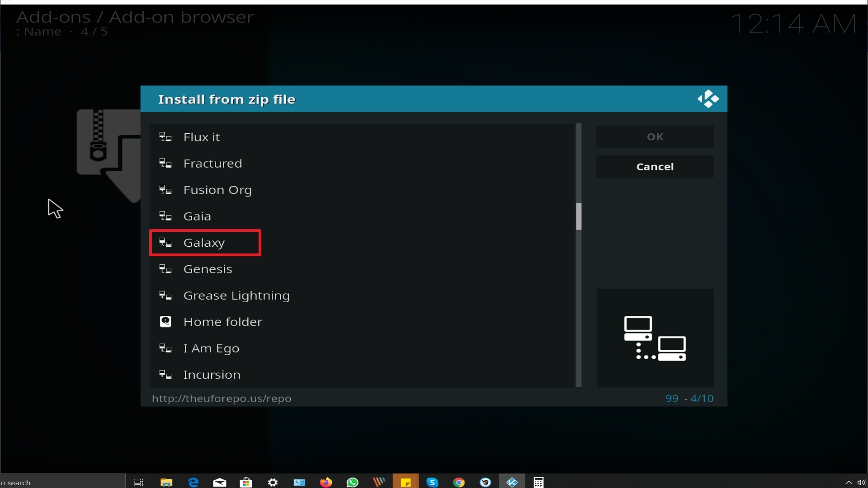The width and height of the screenshot is (868, 488).
Task: Click the network icon beside Genesis
Action: coord(165,269)
